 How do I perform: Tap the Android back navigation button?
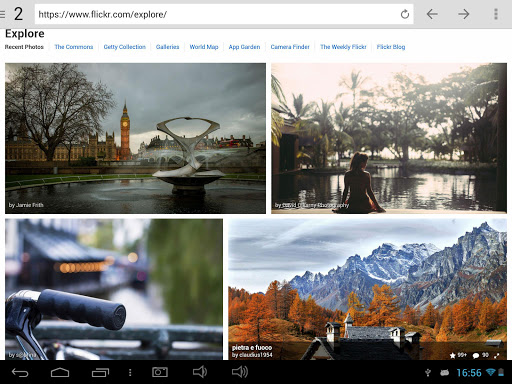(x=20, y=372)
